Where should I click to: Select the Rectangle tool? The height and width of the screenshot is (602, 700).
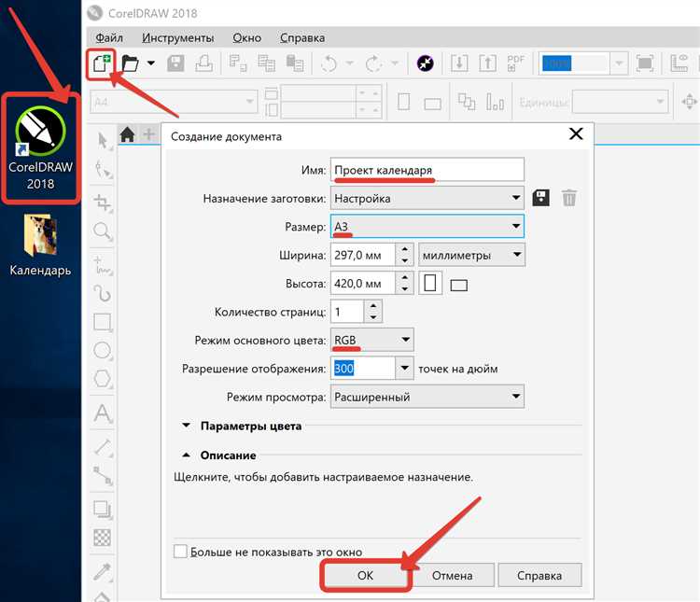coord(103,322)
